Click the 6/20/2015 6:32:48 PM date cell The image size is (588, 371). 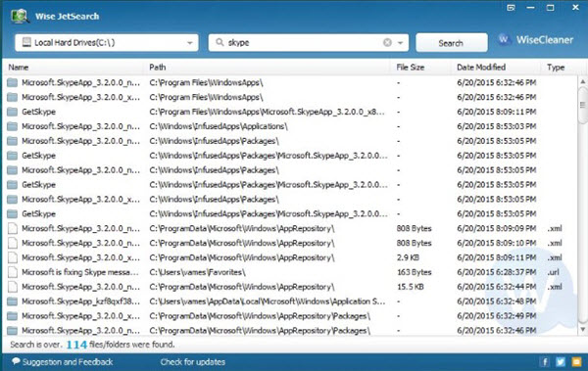[497, 301]
